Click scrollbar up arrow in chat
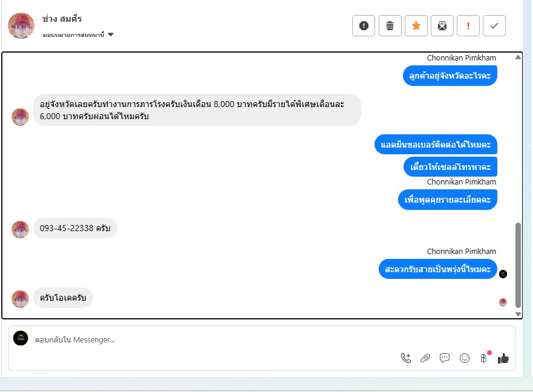 pyautogui.click(x=518, y=57)
